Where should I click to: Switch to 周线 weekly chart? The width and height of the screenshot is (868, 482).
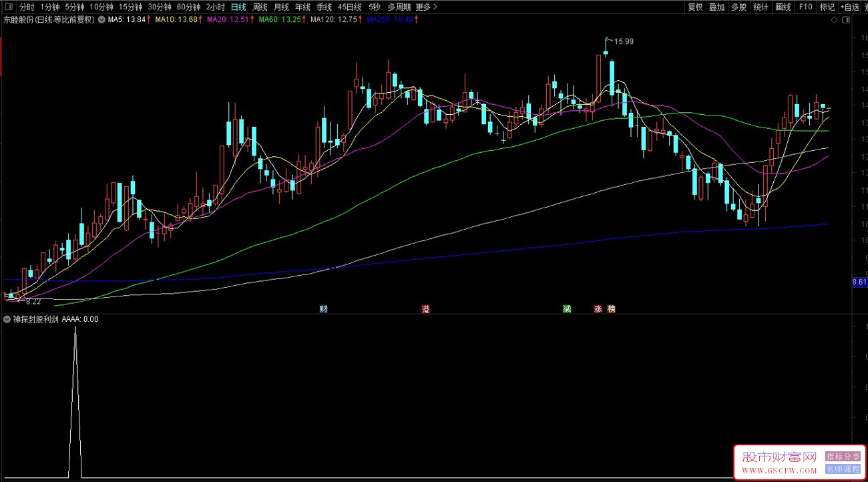[260, 7]
